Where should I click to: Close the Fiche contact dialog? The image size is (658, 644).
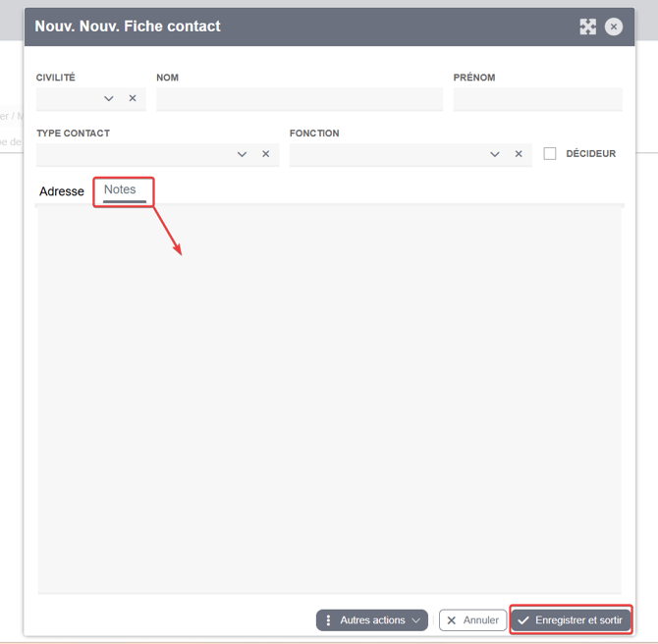[x=614, y=27]
